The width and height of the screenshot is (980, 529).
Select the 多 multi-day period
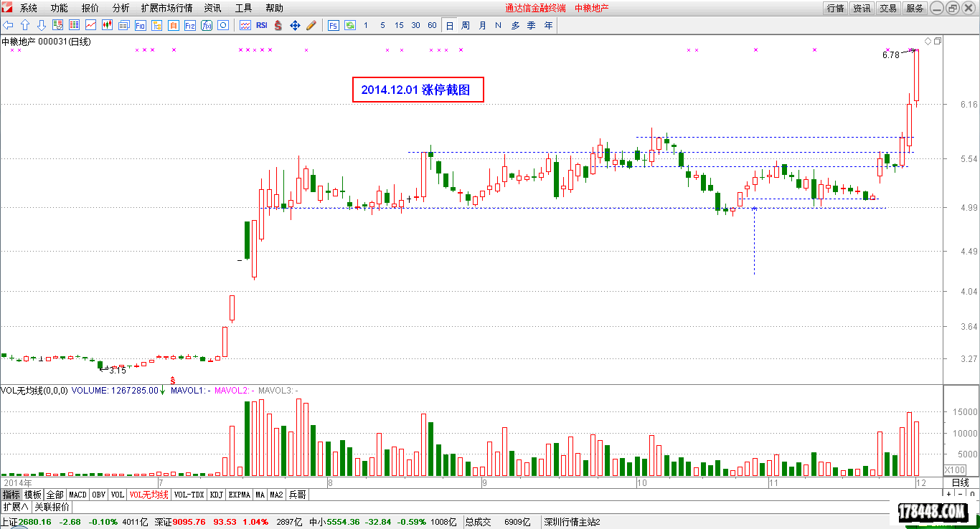tap(515, 25)
